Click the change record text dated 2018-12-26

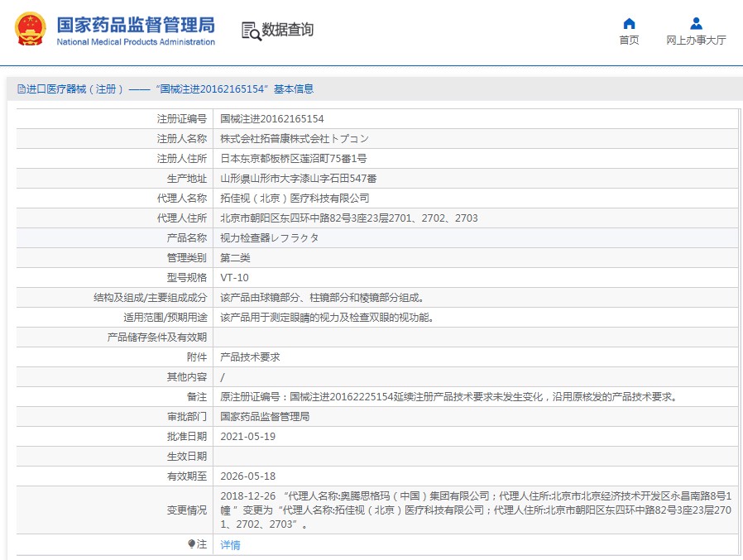click(476, 510)
